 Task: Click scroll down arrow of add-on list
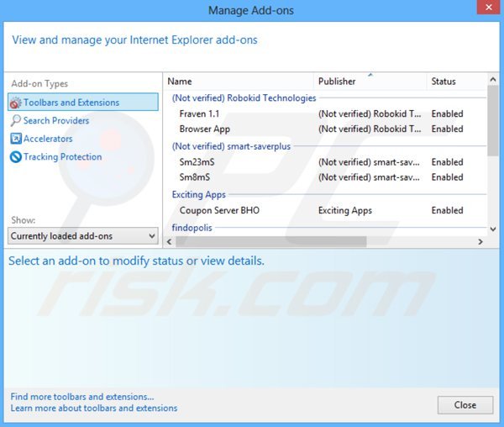click(493, 229)
